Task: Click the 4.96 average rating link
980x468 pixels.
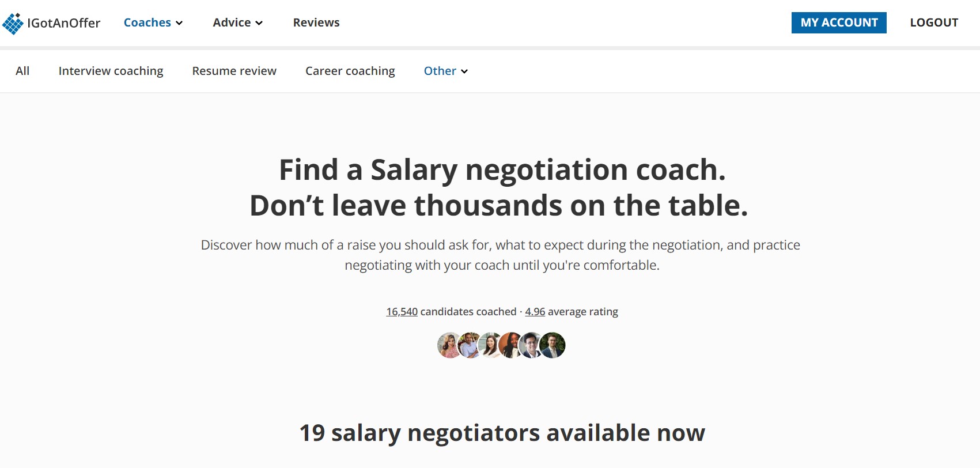Action: pyautogui.click(x=535, y=312)
